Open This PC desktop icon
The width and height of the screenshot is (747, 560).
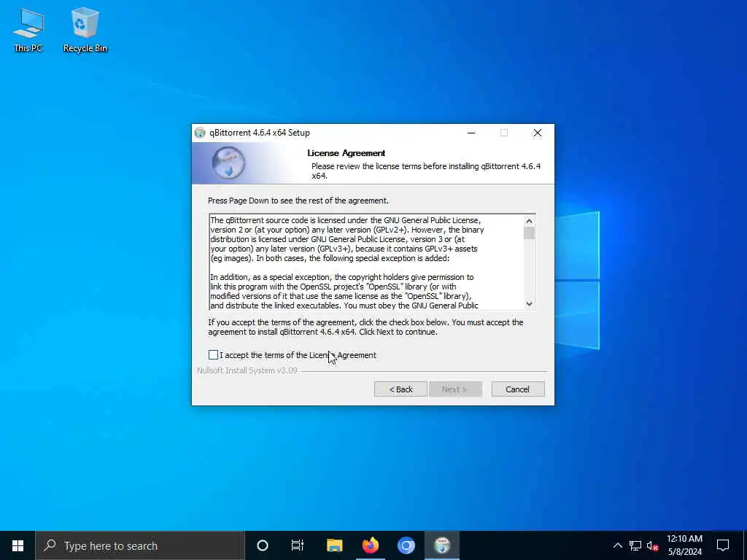point(28,30)
